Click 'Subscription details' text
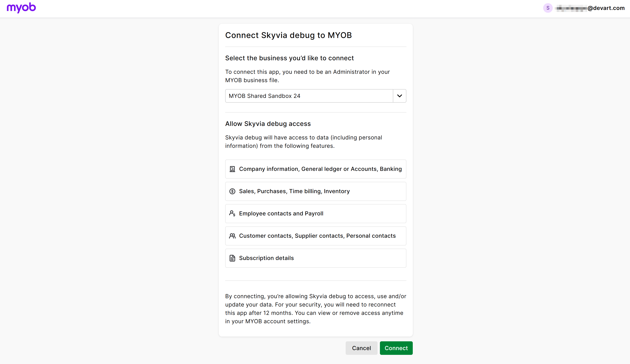The width and height of the screenshot is (630, 364). 266,258
